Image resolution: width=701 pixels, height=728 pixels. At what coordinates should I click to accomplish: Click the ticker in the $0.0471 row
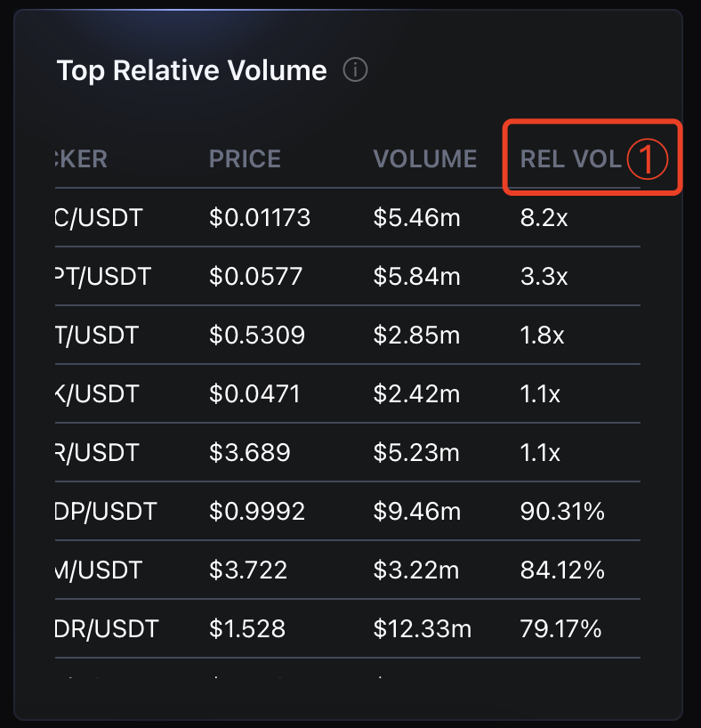[97, 393]
